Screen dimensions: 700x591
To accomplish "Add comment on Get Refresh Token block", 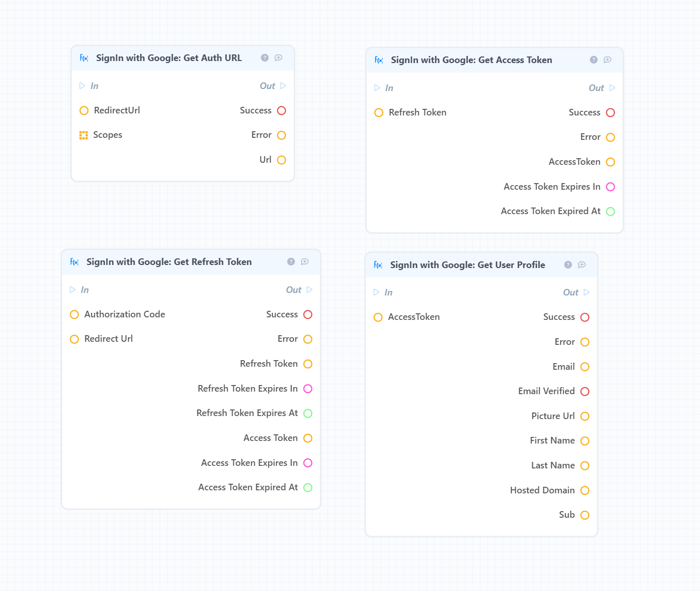I will point(305,261).
